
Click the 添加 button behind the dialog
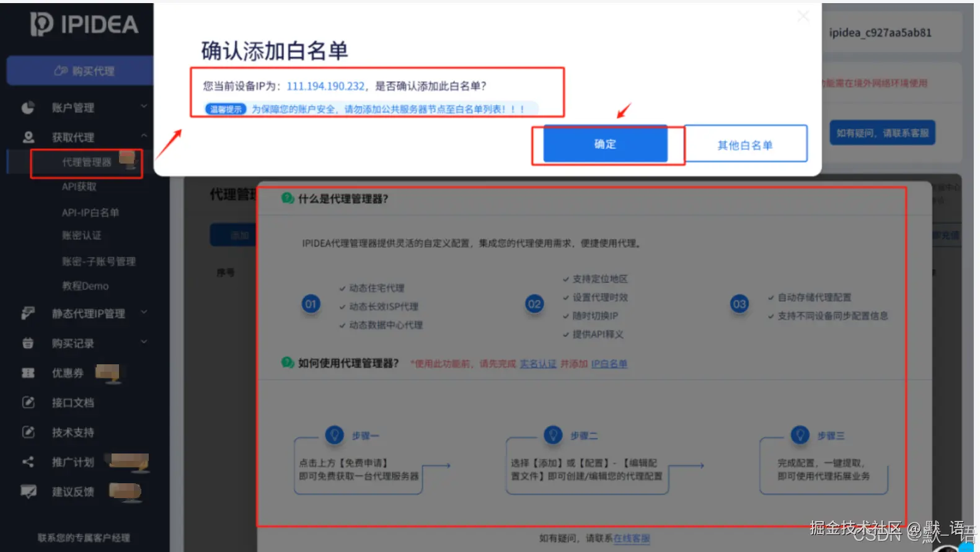pyautogui.click(x=233, y=235)
